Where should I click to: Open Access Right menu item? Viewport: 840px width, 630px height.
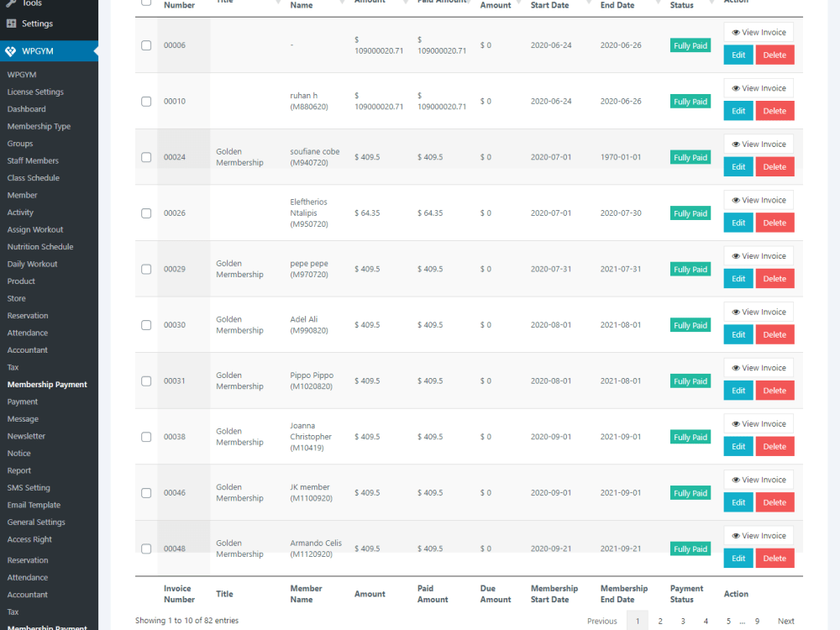(29, 539)
